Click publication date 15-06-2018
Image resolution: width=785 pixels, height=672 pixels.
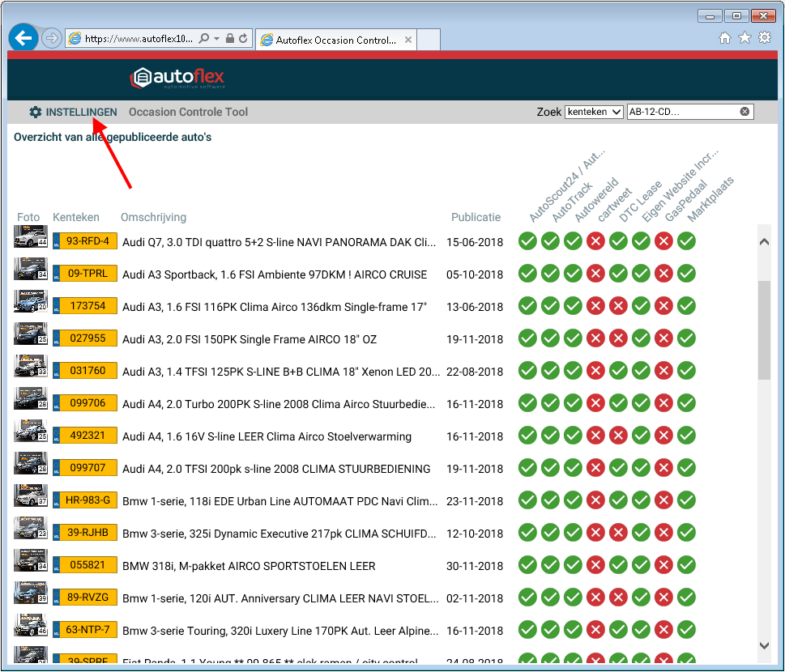point(475,242)
